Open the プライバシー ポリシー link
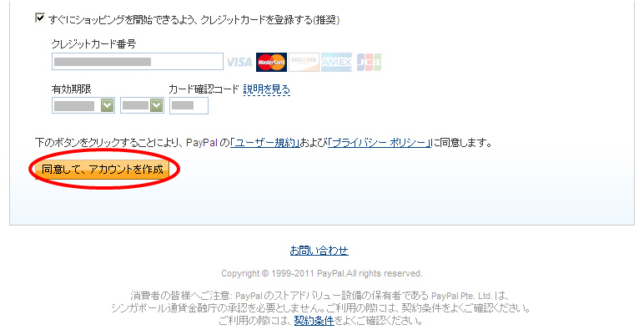This screenshot has height=335, width=644. pos(380,143)
